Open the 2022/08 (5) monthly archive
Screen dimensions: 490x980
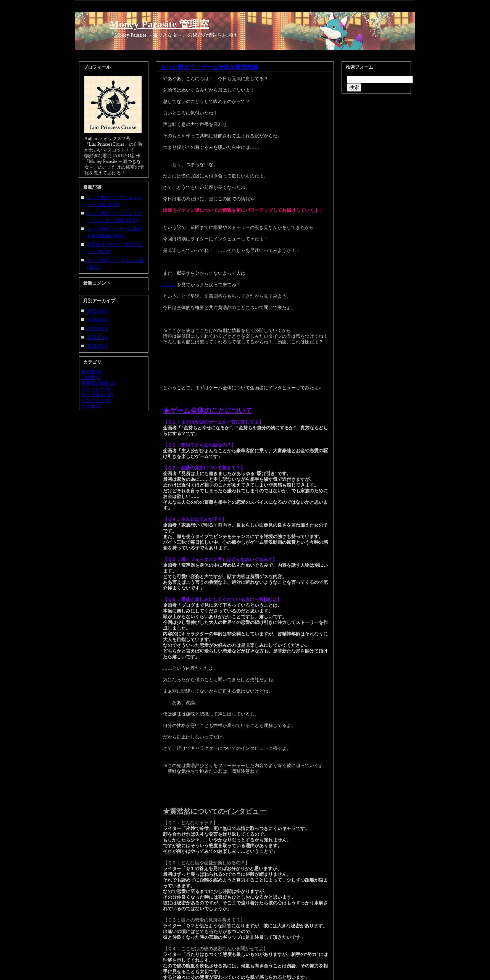98,329
